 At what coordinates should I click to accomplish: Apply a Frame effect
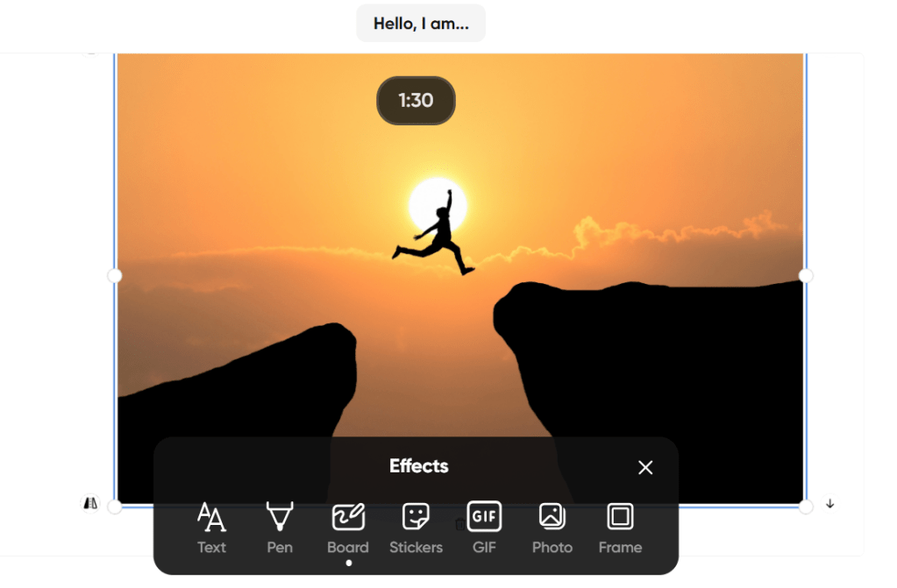point(620,528)
